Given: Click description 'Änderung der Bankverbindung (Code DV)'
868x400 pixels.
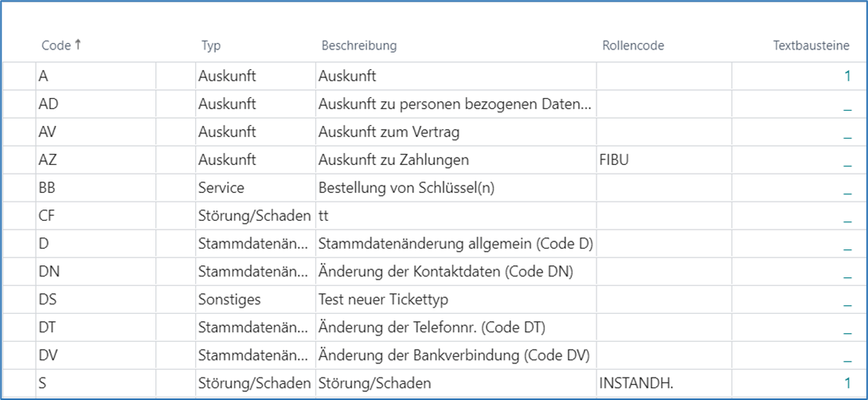Looking at the screenshot, I should coord(456,355).
